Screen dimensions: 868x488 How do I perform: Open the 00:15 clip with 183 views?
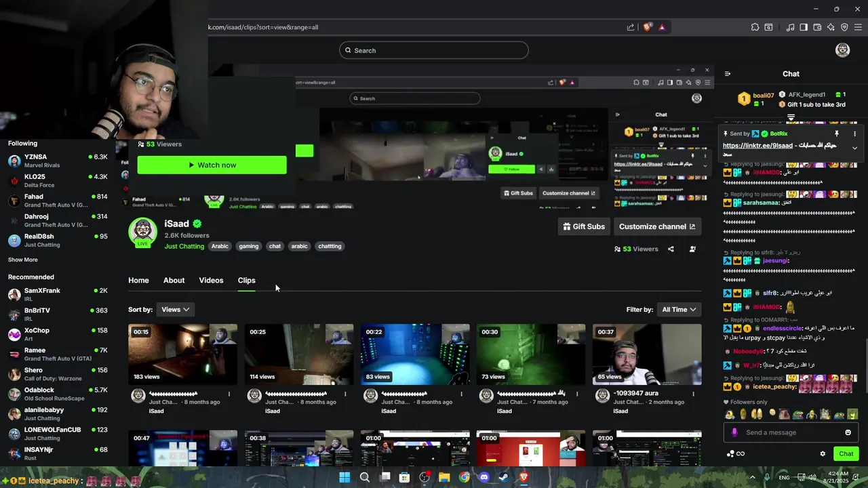tap(183, 354)
